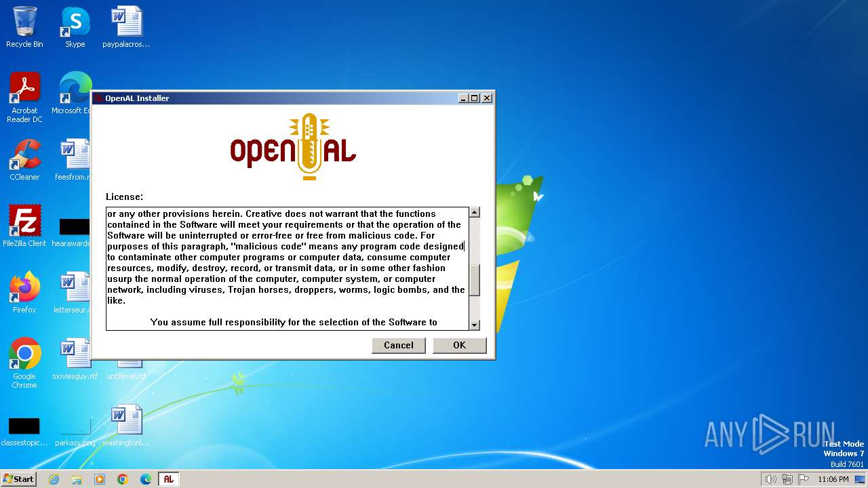Launch Internet Explorer from the taskbar

pyautogui.click(x=54, y=479)
